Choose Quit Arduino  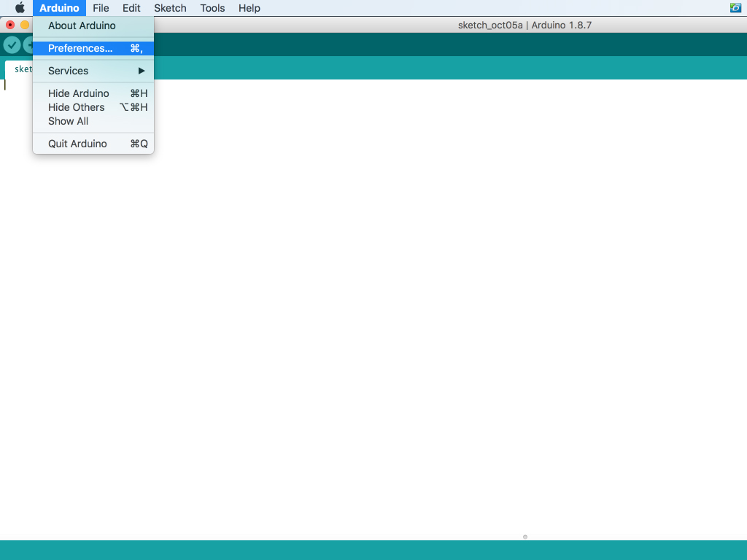[93, 144]
